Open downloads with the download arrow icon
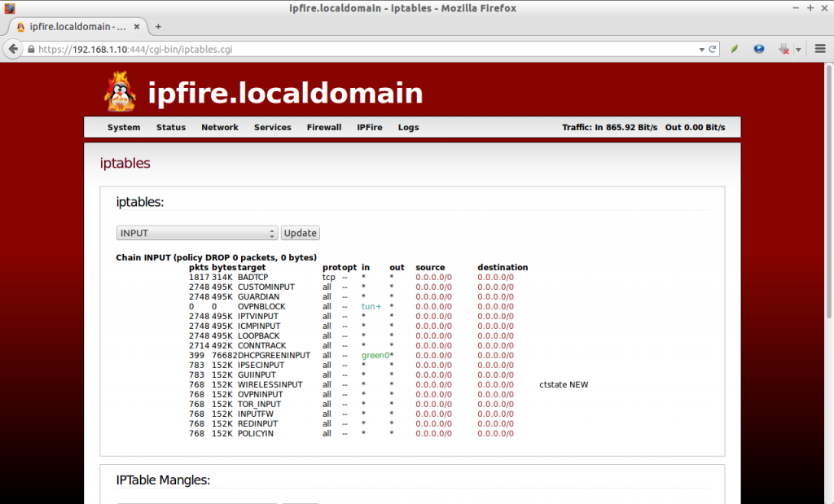Image resolution: width=834 pixels, height=504 pixels. (784, 49)
